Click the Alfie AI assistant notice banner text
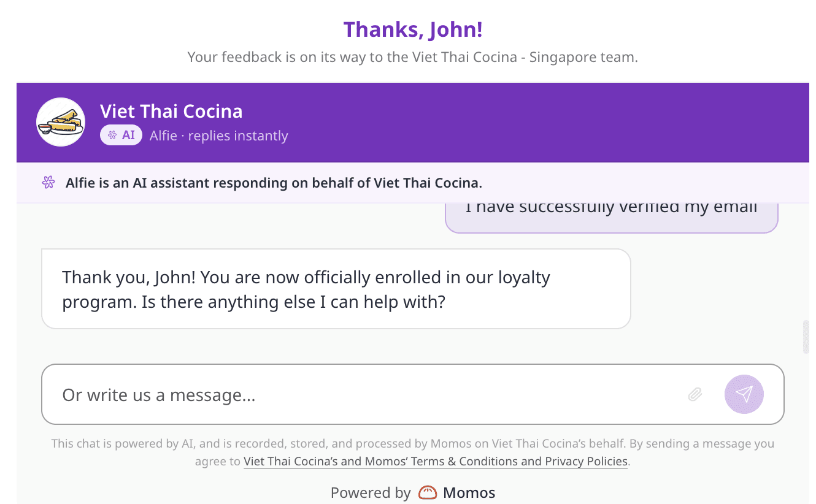 274,183
